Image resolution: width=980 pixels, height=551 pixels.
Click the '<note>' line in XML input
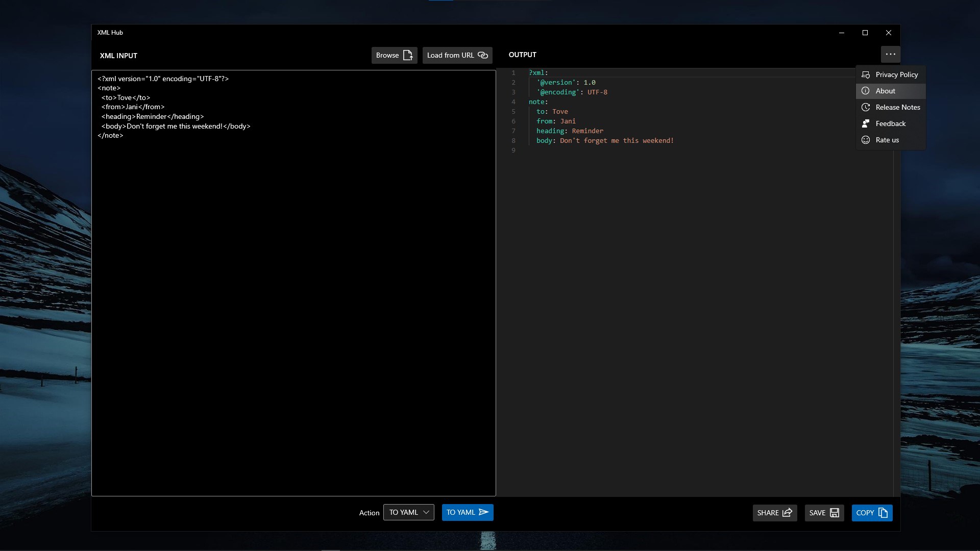pyautogui.click(x=109, y=88)
